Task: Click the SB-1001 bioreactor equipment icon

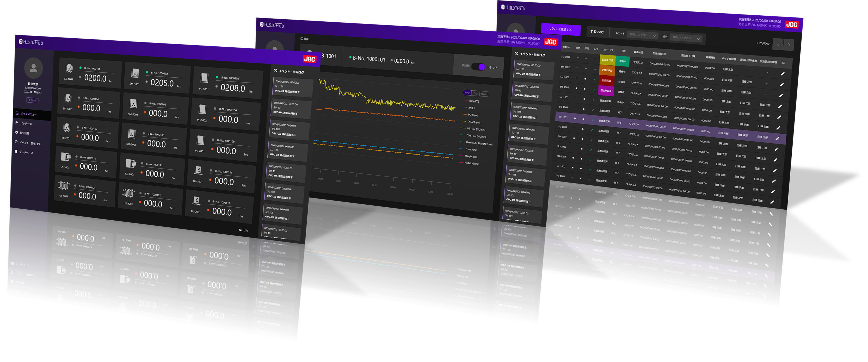Action: 69,68
